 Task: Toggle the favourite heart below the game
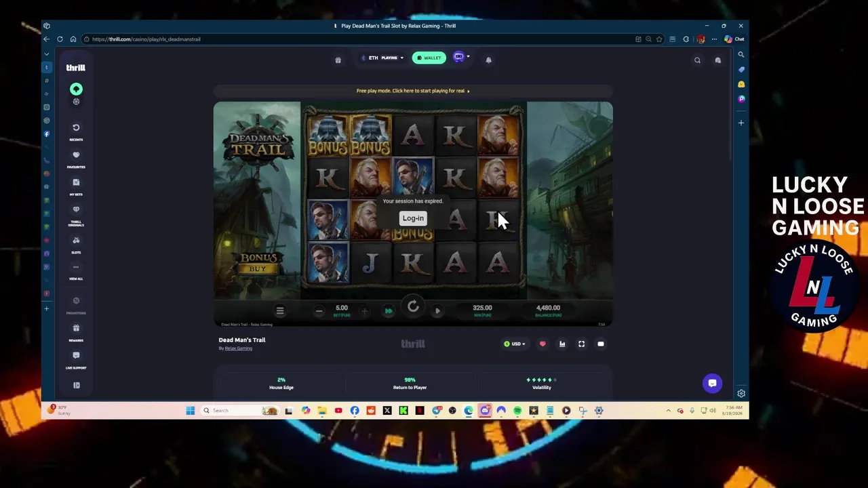[542, 344]
